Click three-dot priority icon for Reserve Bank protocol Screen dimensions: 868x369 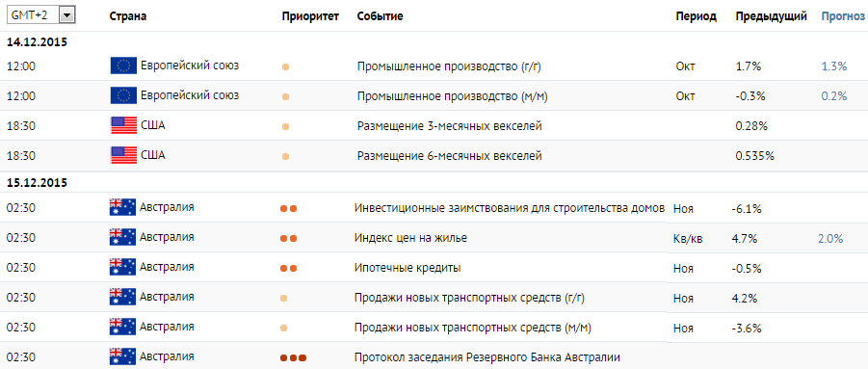[293, 358]
